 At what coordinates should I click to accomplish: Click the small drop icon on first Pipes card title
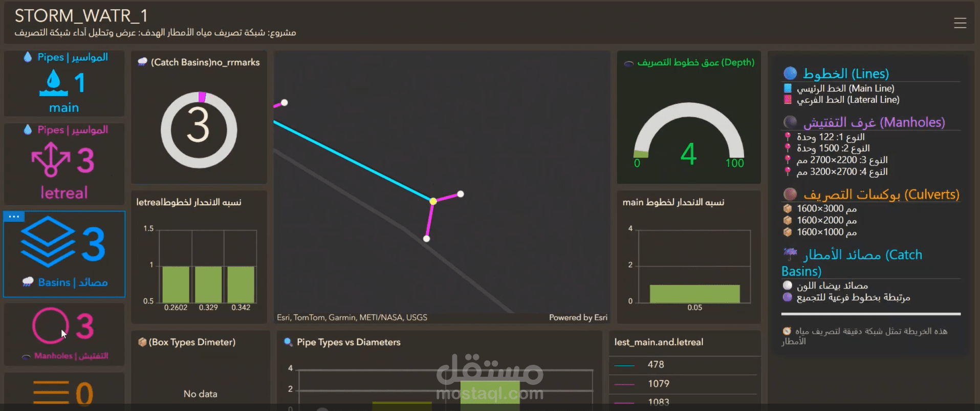click(28, 57)
